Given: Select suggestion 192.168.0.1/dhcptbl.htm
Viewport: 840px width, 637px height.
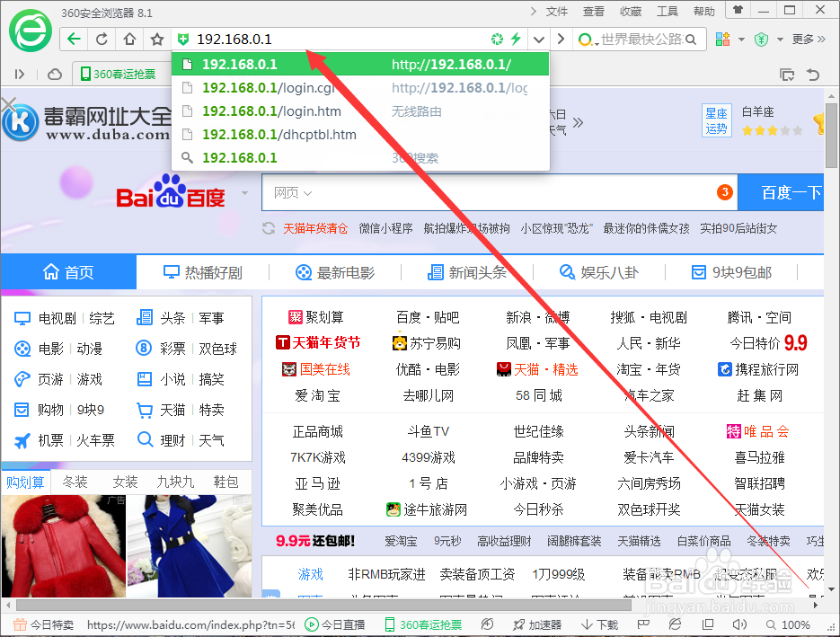Looking at the screenshot, I should tap(360, 135).
